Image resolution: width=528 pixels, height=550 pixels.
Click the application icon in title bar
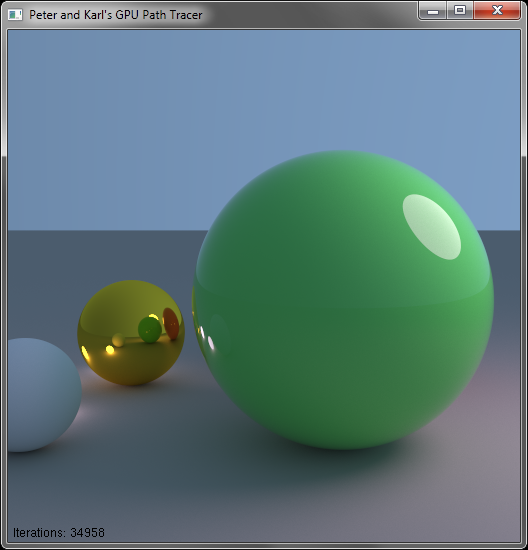pyautogui.click(x=15, y=15)
